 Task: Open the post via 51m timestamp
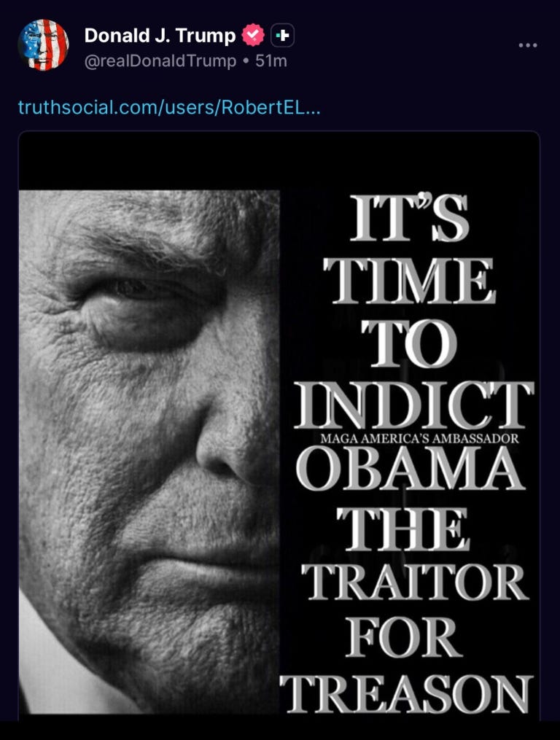click(x=271, y=61)
